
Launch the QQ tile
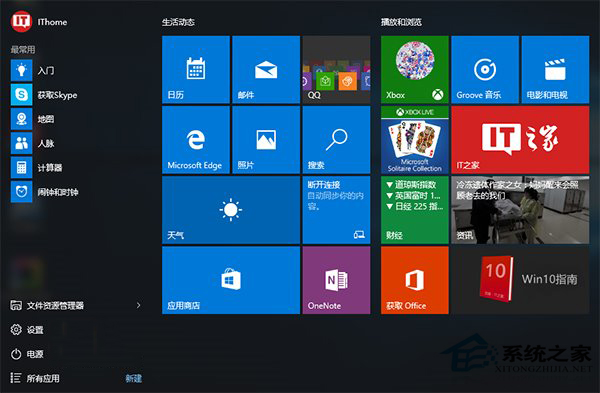(336, 70)
